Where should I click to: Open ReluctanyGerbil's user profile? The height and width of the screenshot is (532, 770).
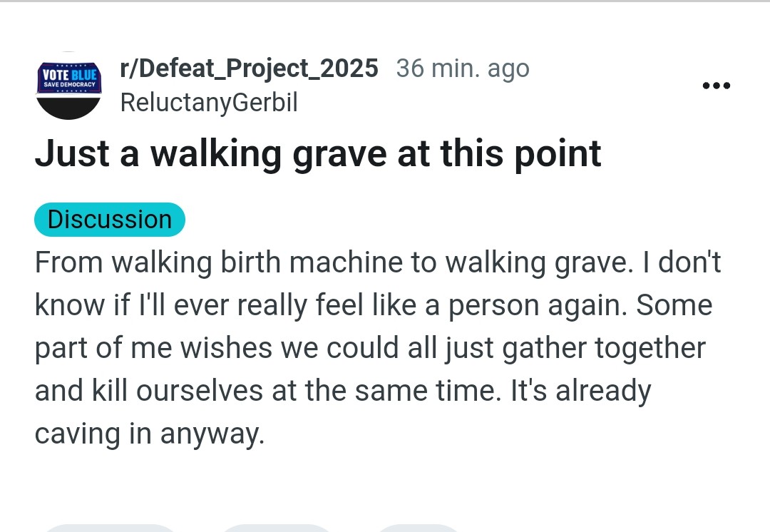pyautogui.click(x=209, y=103)
